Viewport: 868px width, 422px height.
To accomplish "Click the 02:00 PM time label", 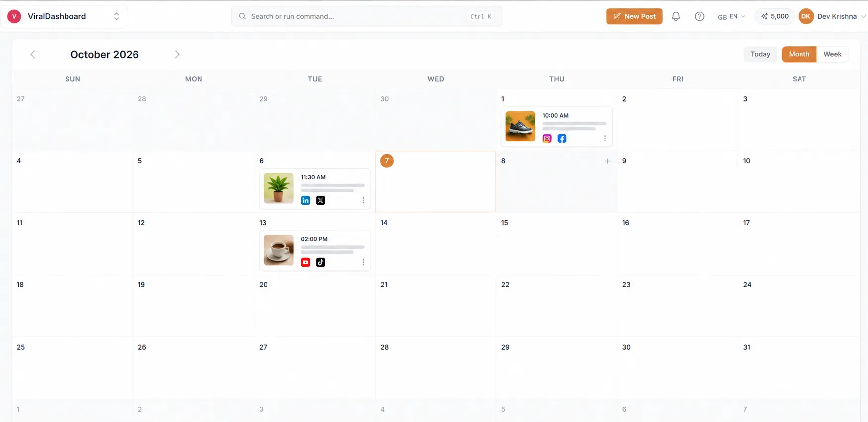I will [314, 239].
